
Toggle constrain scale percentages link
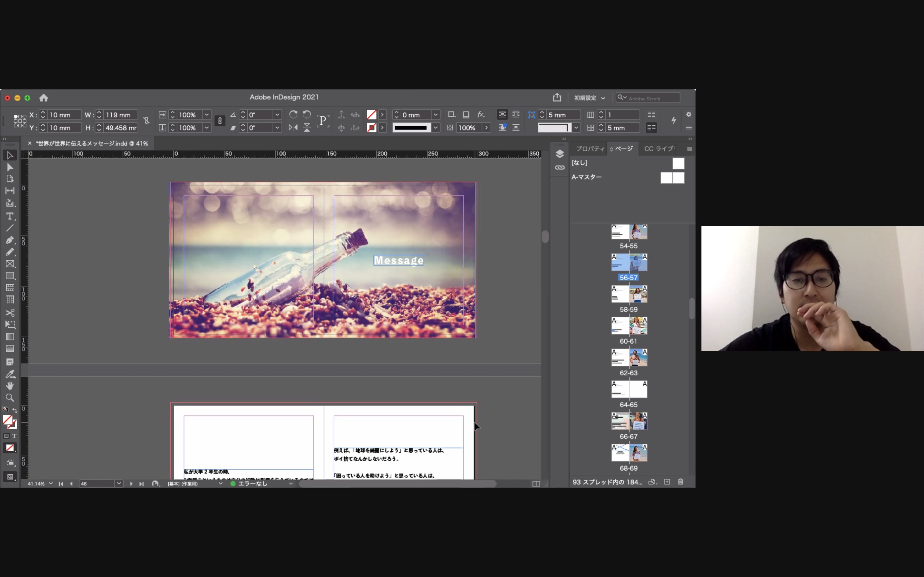click(220, 121)
